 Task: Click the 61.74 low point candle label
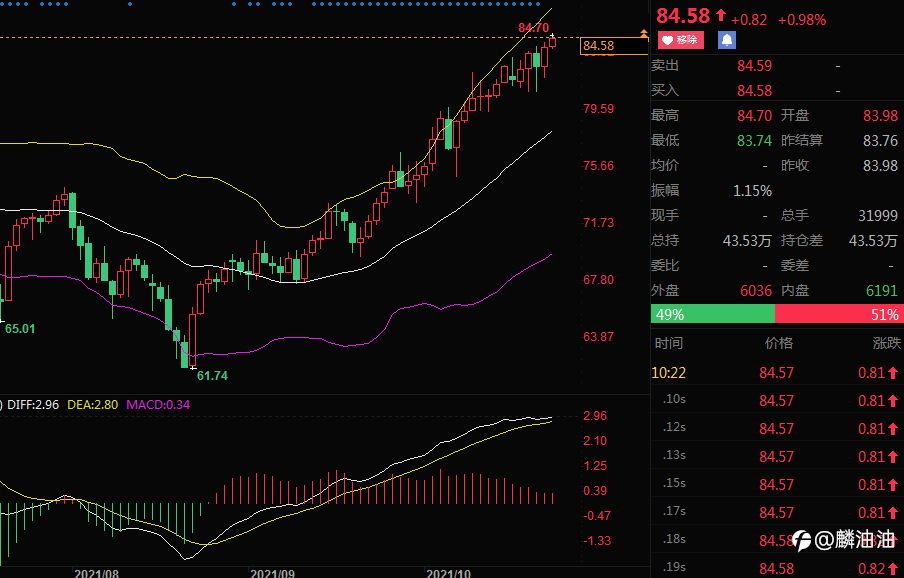click(212, 376)
